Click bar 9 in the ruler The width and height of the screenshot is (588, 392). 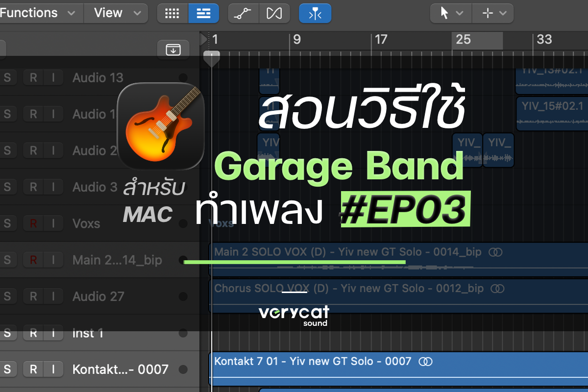(x=296, y=40)
